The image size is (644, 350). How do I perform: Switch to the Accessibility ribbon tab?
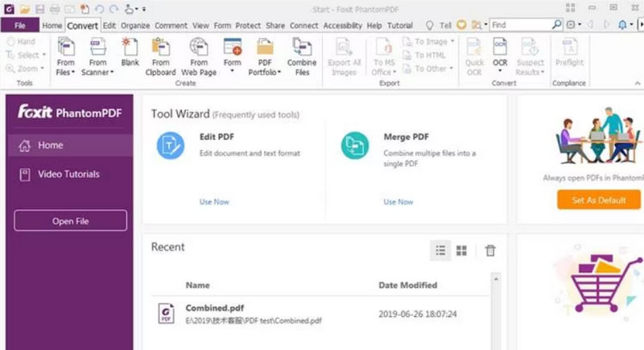pos(343,26)
